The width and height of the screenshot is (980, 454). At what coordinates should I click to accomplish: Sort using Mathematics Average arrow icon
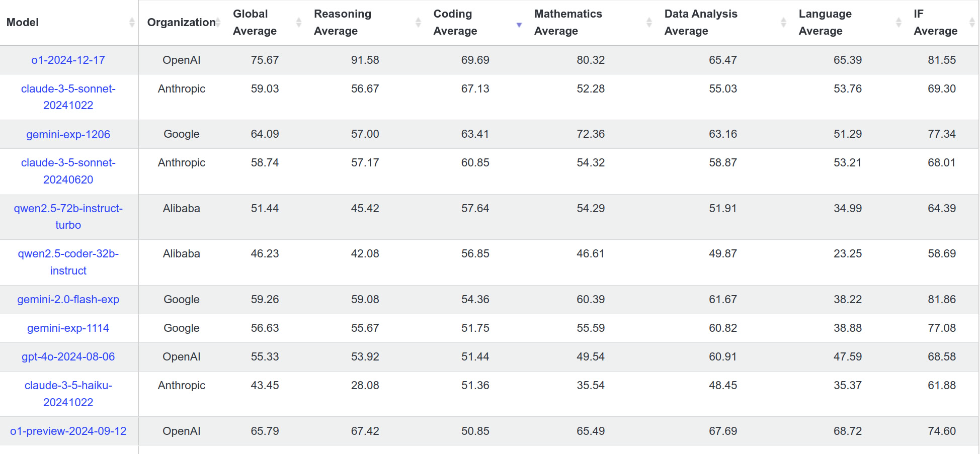(x=649, y=22)
